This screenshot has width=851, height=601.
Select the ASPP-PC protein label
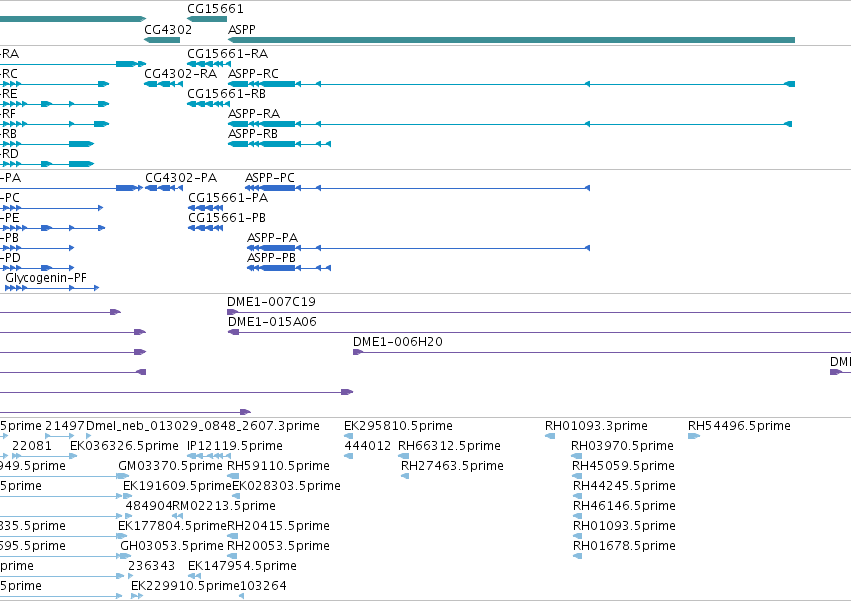(x=270, y=178)
